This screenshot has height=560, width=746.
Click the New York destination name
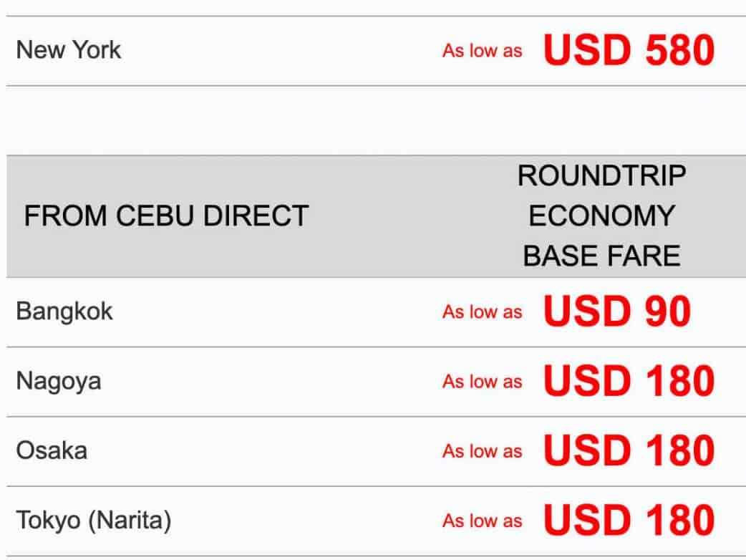[x=69, y=50]
